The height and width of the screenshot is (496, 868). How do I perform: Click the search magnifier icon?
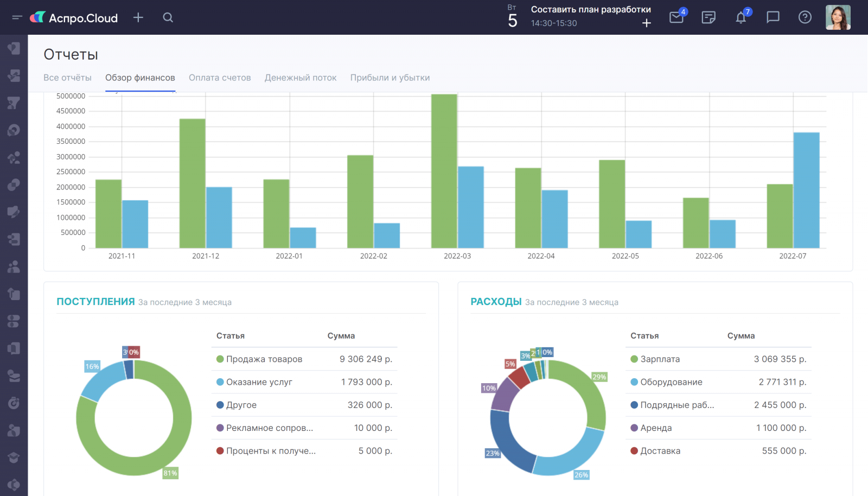(168, 17)
